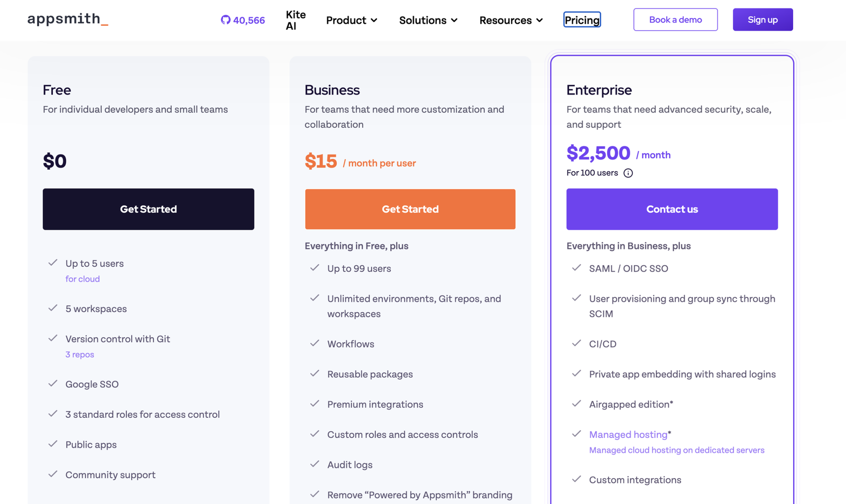This screenshot has height=504, width=846.
Task: Click the Book a demo button
Action: 676,20
